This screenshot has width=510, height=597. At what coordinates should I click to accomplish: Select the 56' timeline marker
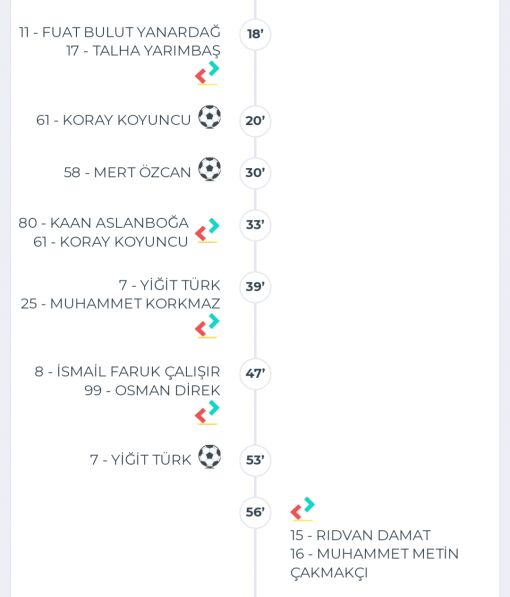[255, 512]
